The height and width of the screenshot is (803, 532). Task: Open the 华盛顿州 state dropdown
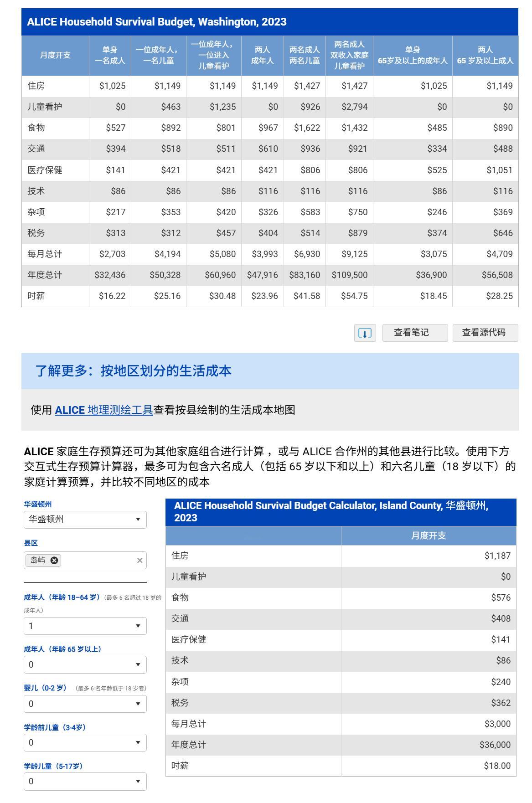pos(85,520)
